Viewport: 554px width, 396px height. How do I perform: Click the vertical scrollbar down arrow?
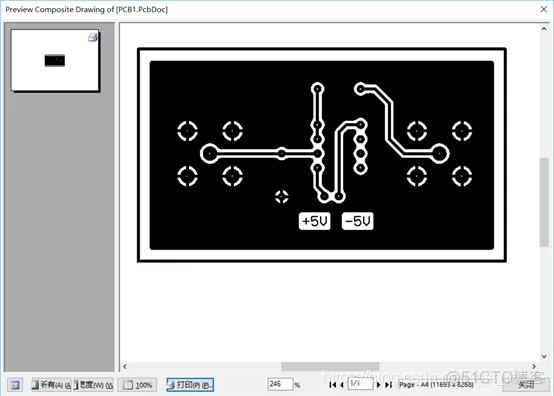click(544, 356)
